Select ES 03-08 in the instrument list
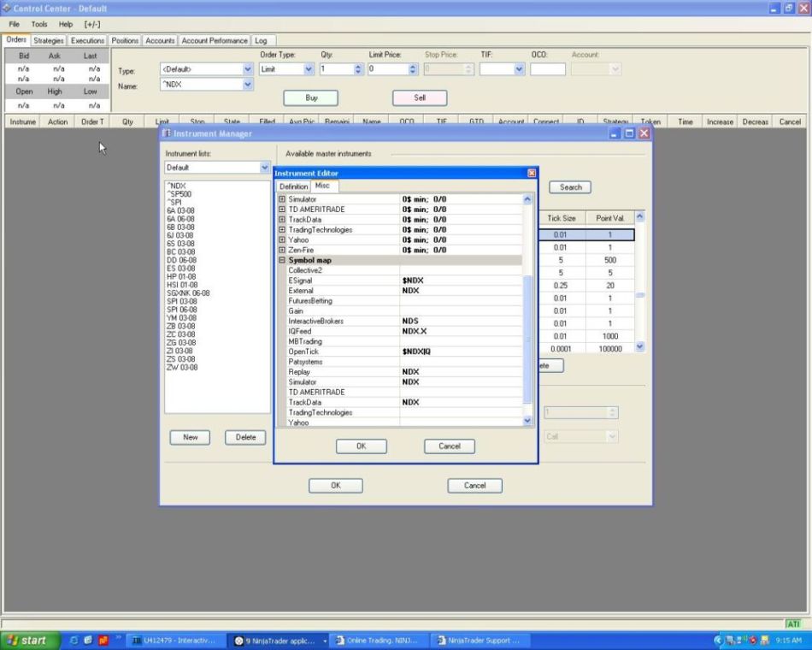The image size is (812, 650). point(180,269)
